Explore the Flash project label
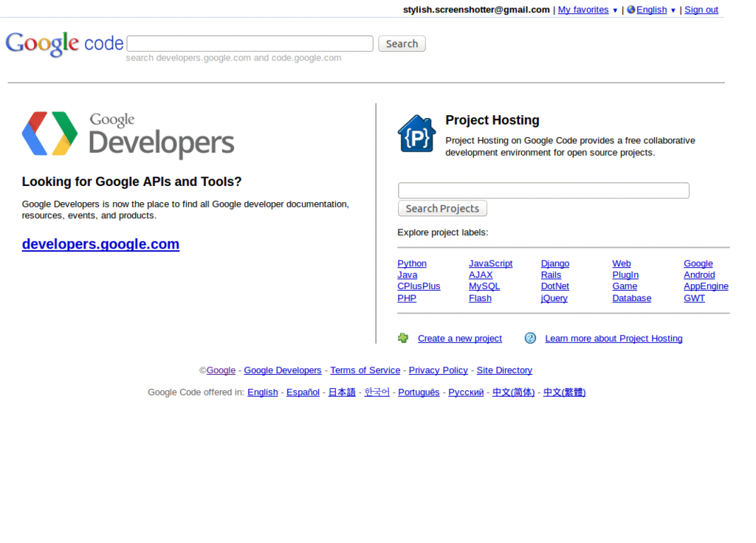 tap(480, 298)
